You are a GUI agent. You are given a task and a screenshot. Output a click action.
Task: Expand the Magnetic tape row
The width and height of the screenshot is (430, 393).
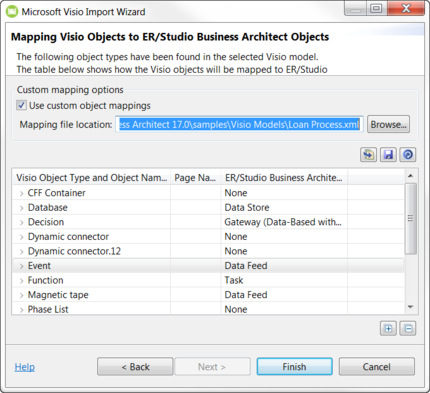pos(21,295)
